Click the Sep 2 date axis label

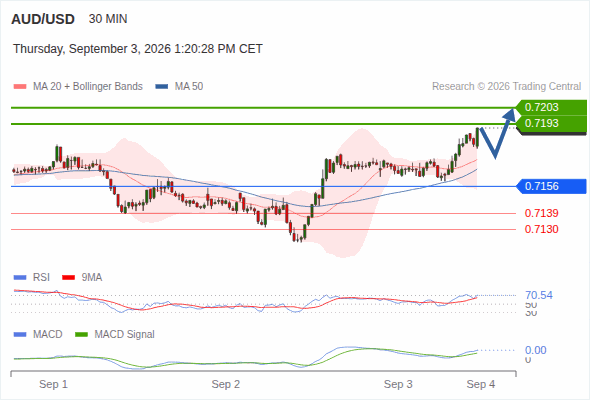tap(226, 384)
